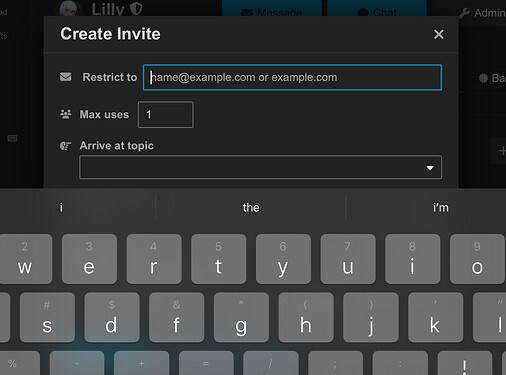The height and width of the screenshot is (375, 506).
Task: Tap the j key
Action: tap(371, 317)
